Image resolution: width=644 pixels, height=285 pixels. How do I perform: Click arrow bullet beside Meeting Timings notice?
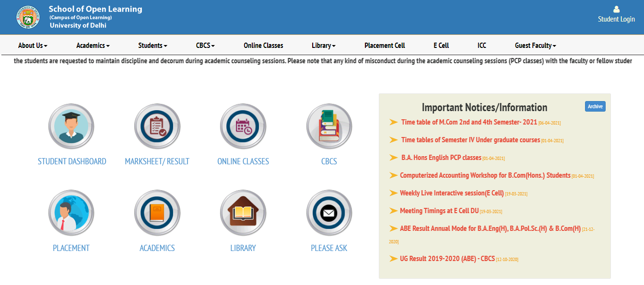tap(393, 211)
